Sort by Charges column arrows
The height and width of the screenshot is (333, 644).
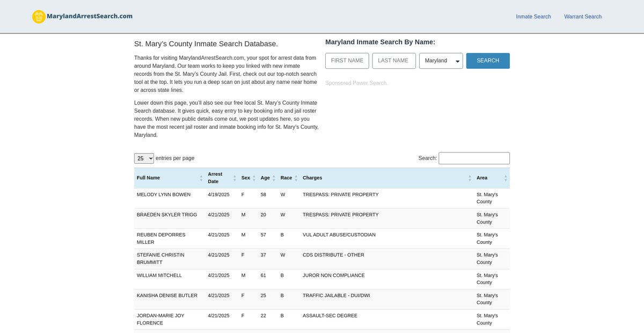470,178
